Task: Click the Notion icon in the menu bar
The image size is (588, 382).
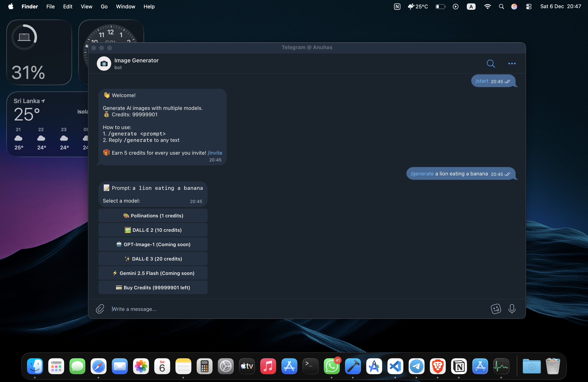Action: click(397, 6)
